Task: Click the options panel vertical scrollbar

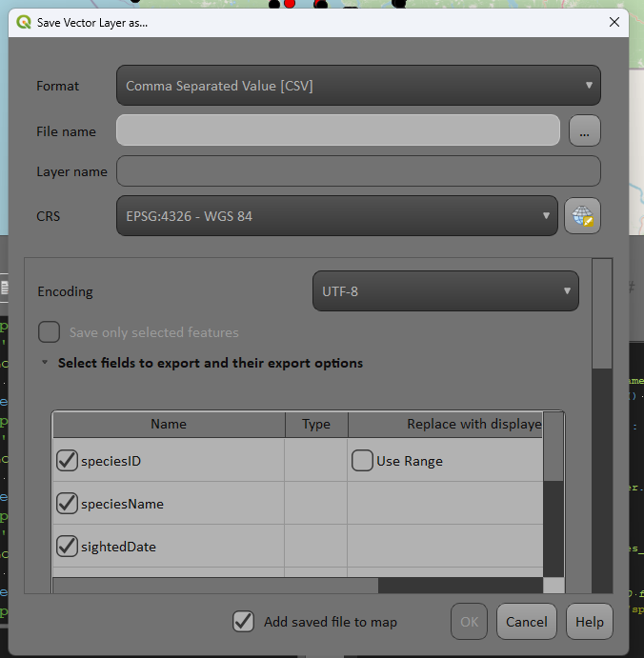Action: [602, 314]
